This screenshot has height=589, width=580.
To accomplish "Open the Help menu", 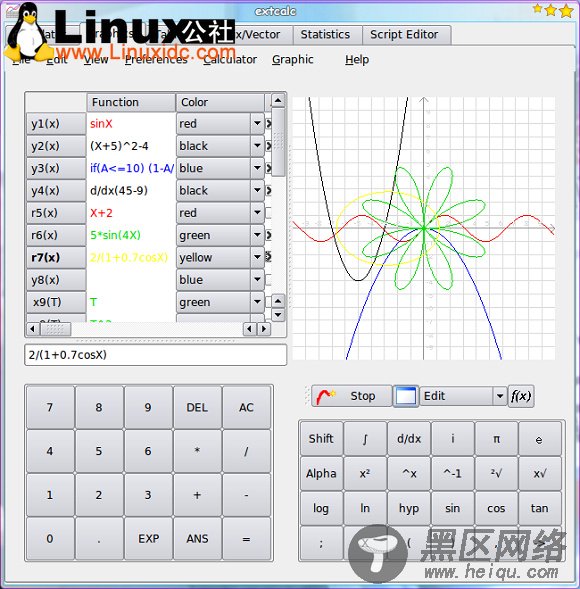I will pyautogui.click(x=357, y=59).
